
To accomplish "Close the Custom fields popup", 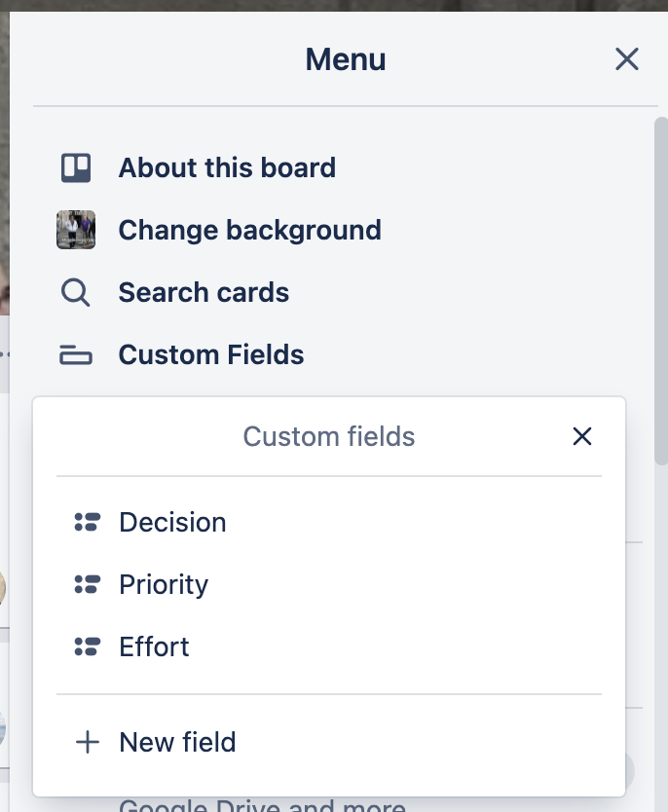I will 582,436.
